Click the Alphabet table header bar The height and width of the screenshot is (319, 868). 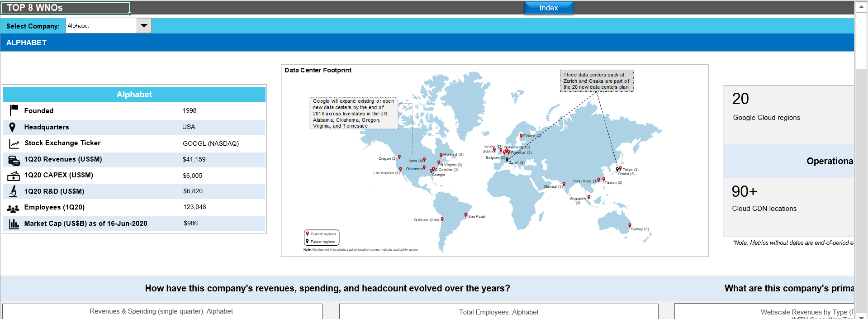pos(134,95)
